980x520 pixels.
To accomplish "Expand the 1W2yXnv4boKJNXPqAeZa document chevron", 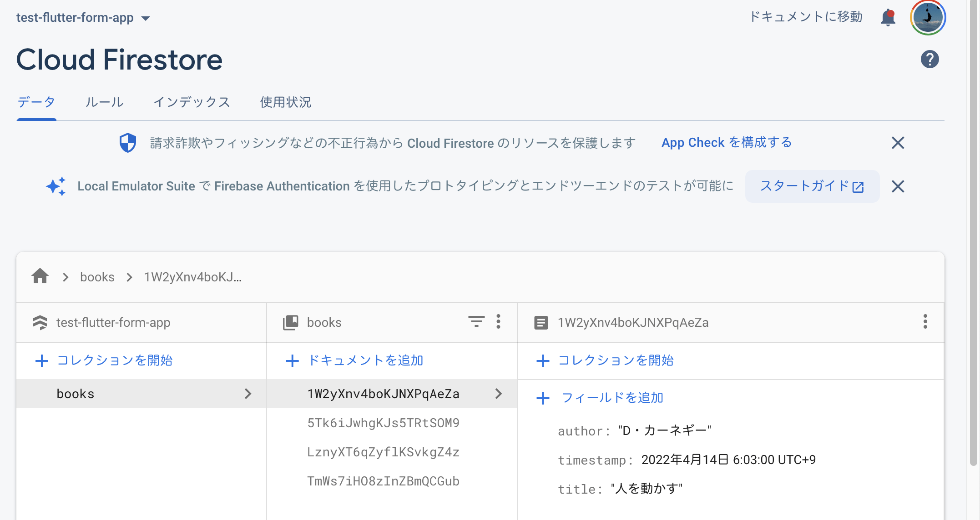I will coord(499,394).
